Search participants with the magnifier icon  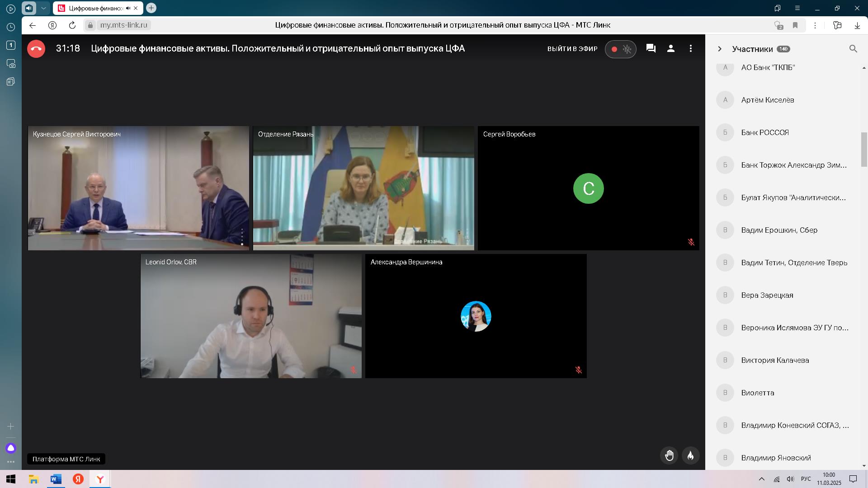pos(853,49)
